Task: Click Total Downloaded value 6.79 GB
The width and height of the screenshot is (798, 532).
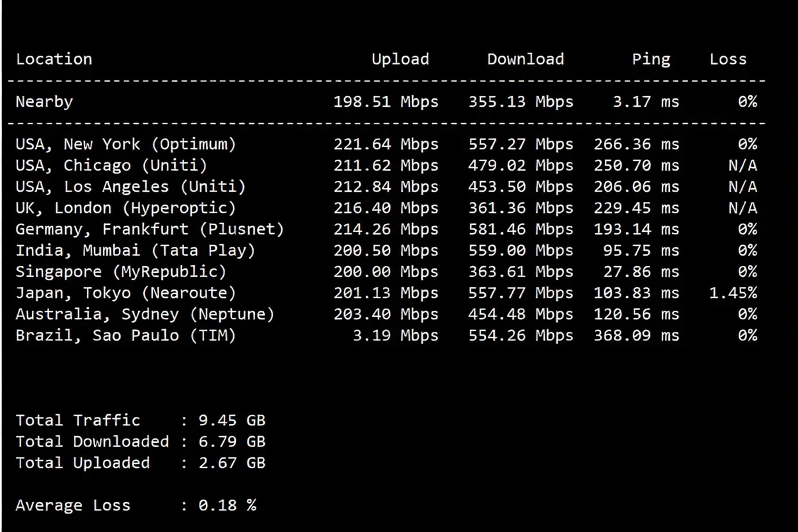Action: tap(231, 442)
